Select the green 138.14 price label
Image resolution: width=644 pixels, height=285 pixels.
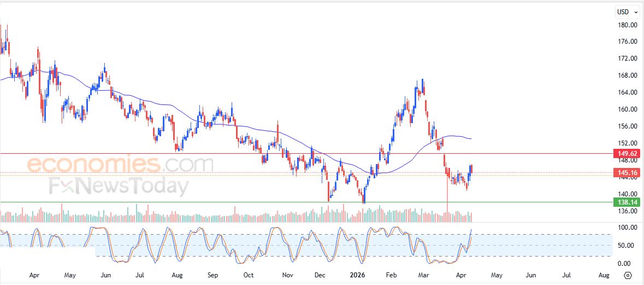(625, 202)
